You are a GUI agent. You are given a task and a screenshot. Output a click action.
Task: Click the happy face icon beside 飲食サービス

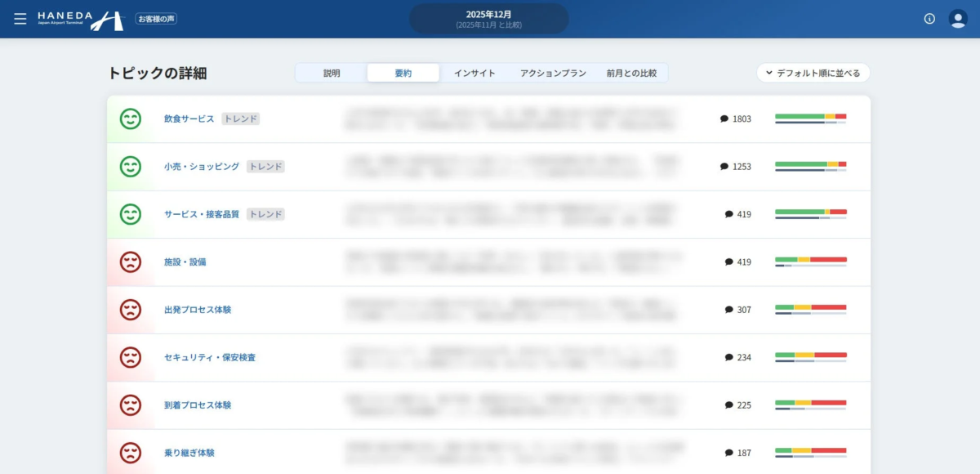[x=131, y=118]
